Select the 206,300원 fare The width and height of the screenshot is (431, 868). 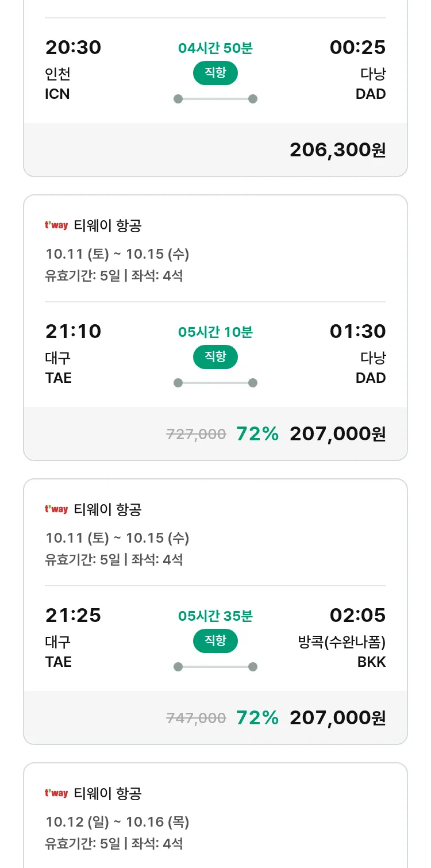click(x=337, y=150)
